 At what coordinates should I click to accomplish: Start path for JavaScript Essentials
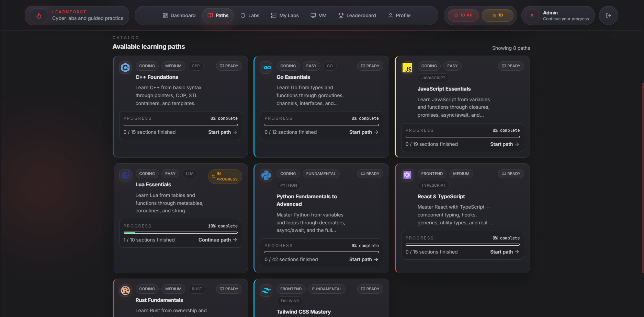click(505, 144)
